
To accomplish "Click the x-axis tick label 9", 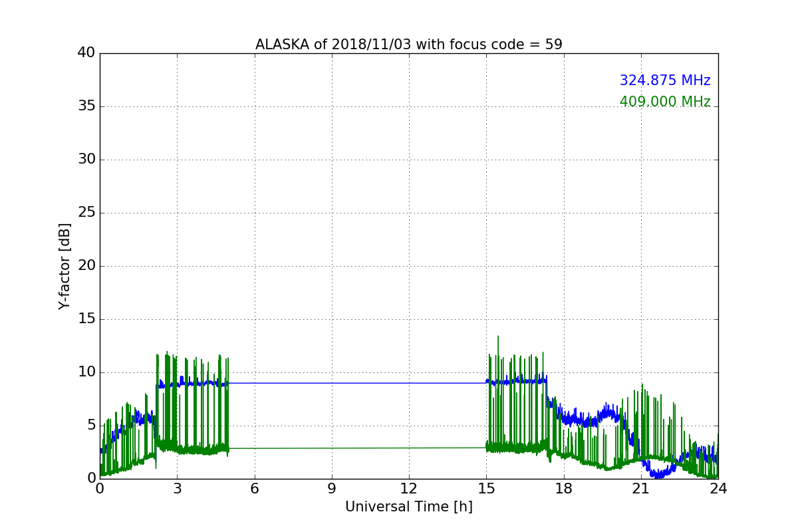I will [x=332, y=489].
